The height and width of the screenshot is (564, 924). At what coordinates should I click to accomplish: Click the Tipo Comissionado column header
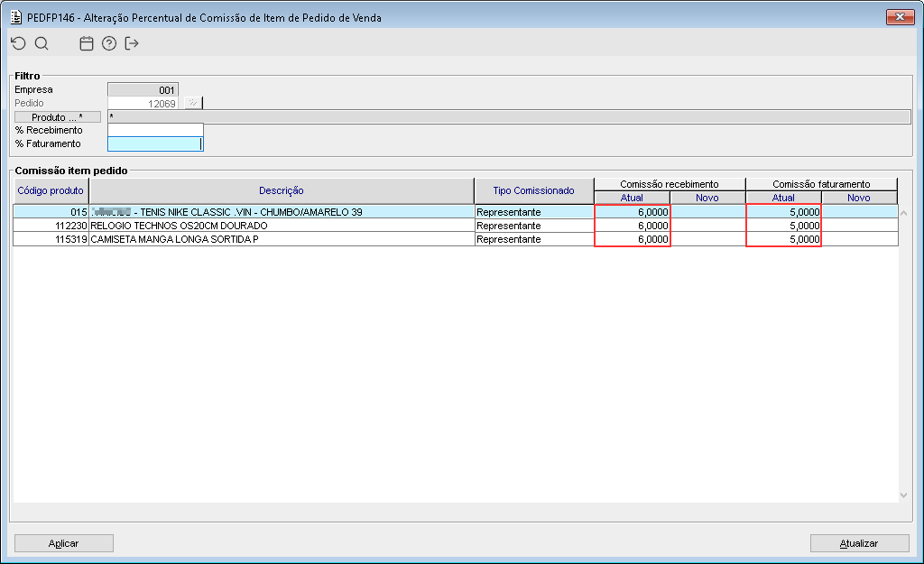pyautogui.click(x=534, y=190)
